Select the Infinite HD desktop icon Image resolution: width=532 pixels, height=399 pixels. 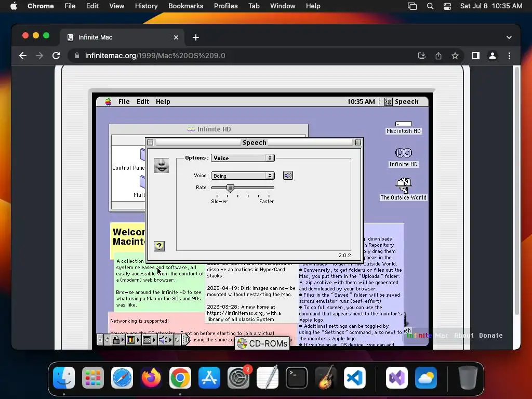403,157
